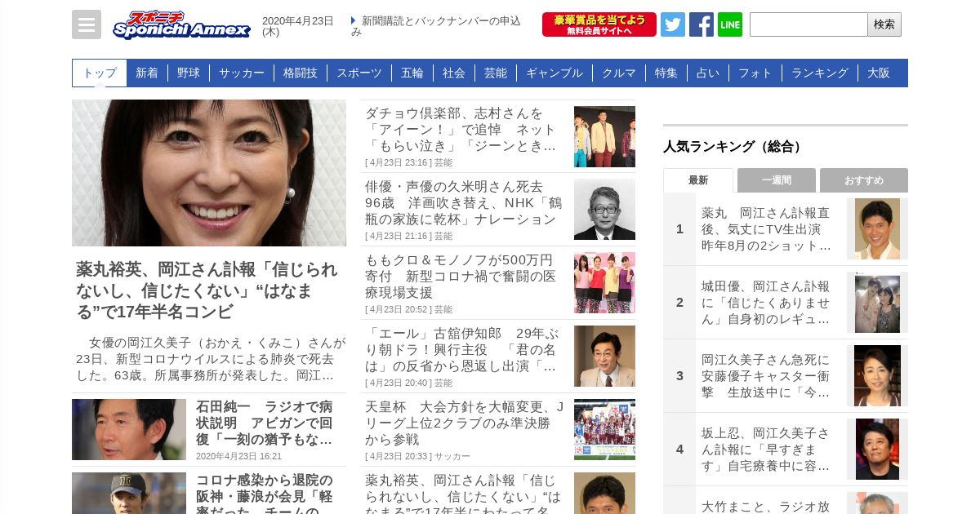Select the 芸能 nav tab

(x=496, y=73)
